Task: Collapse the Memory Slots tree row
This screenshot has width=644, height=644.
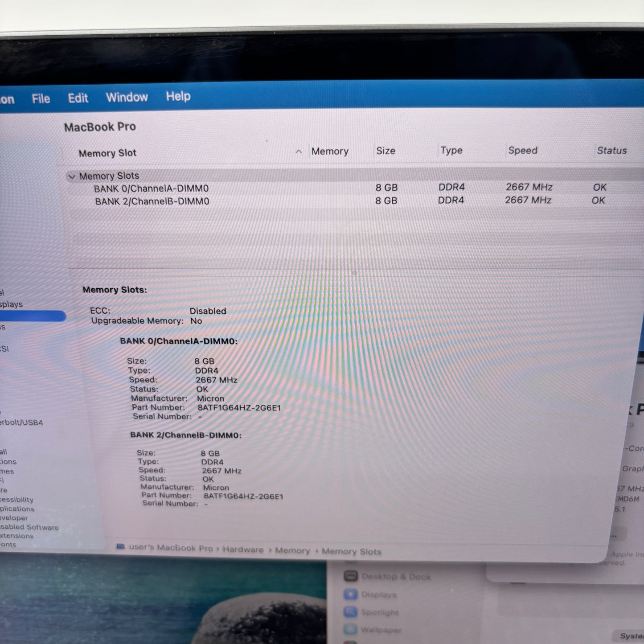Action: [71, 176]
